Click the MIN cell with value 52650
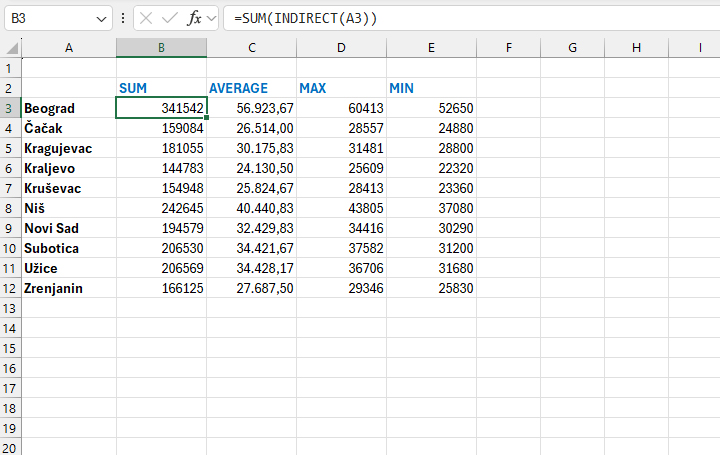 point(431,108)
